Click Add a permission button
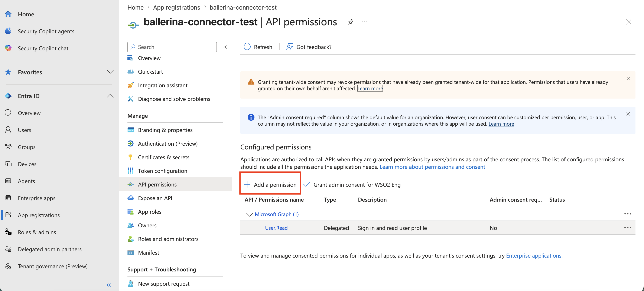 coord(270,185)
